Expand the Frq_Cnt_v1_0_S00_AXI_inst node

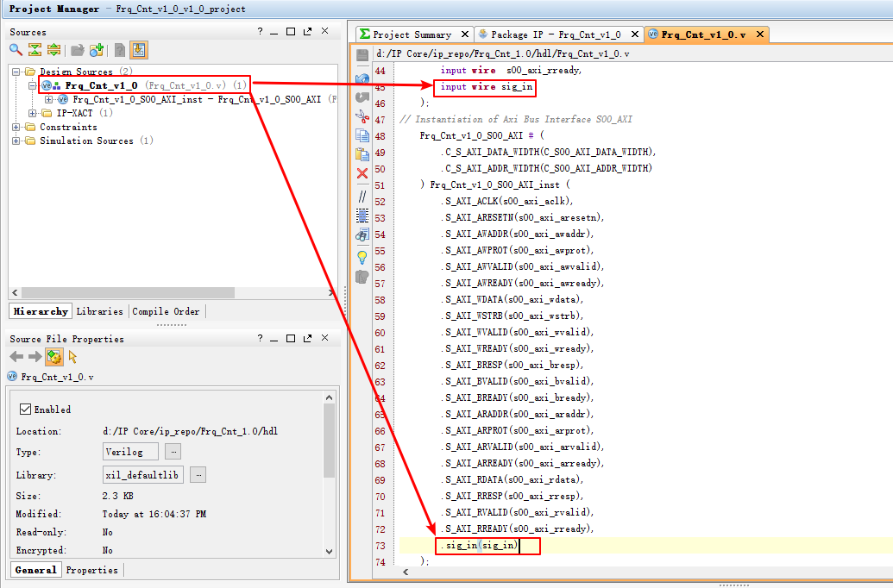(49, 100)
